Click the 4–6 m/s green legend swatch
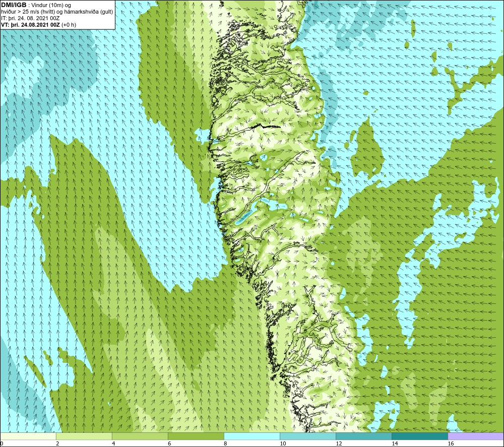This screenshot has width=504, height=447. coord(140,436)
